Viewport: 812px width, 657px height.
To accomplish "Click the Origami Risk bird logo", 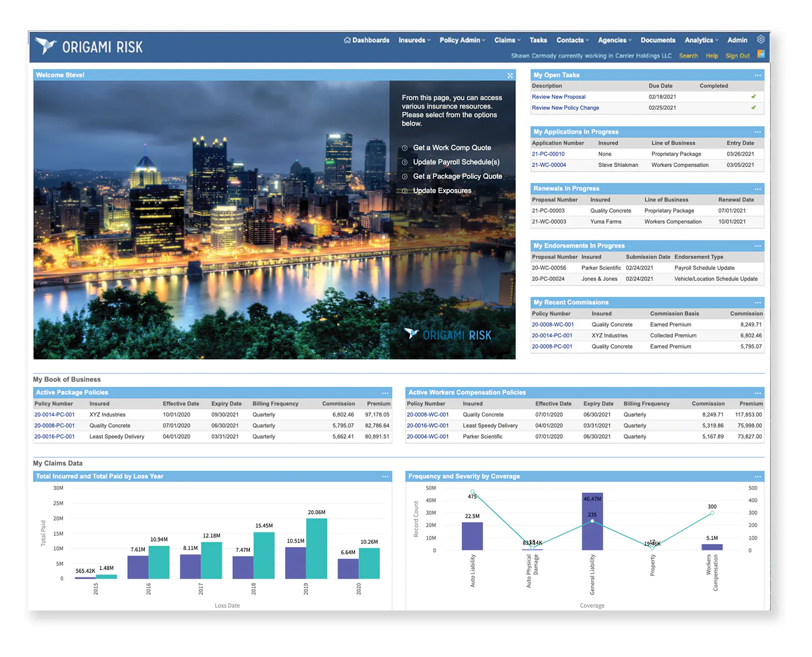I will 46,46.
